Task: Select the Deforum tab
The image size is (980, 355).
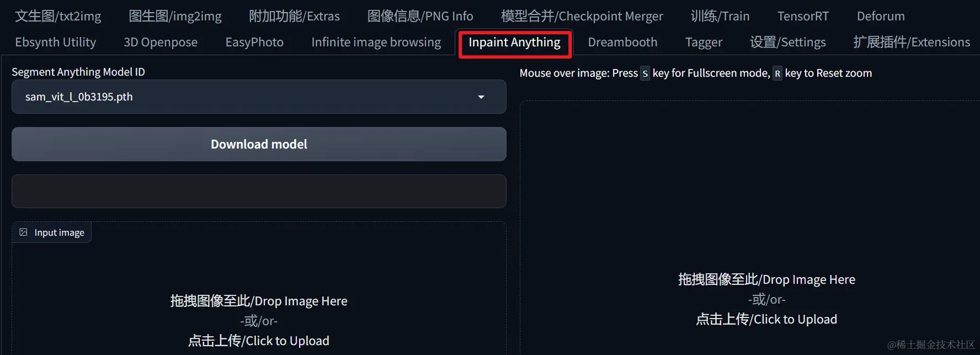Action: click(x=881, y=16)
